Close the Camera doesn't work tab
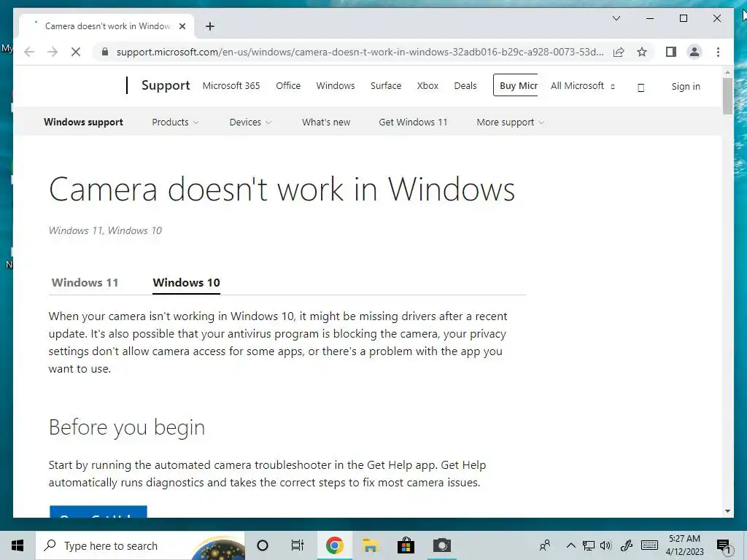The width and height of the screenshot is (747, 560). (x=182, y=26)
